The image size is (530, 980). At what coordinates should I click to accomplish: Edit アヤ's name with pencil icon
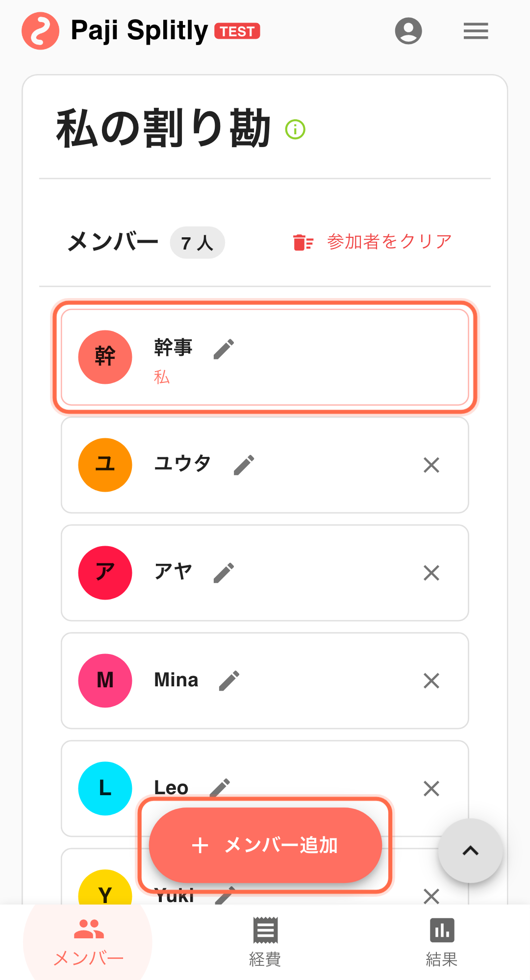point(224,573)
